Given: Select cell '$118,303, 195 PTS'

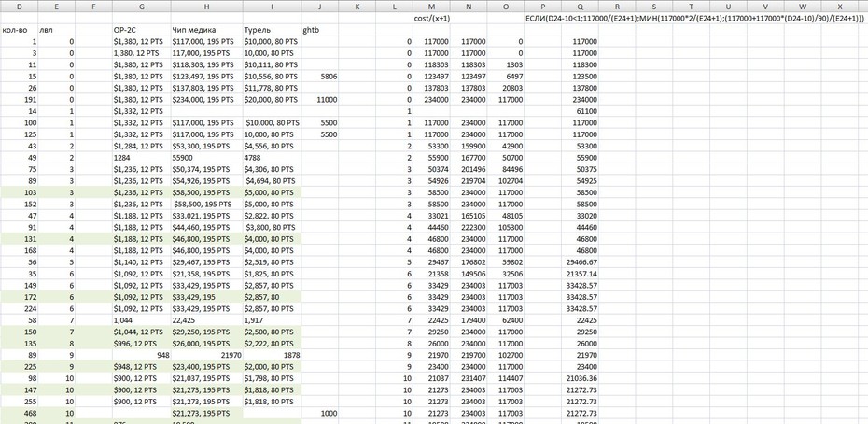Looking at the screenshot, I should click(x=206, y=64).
